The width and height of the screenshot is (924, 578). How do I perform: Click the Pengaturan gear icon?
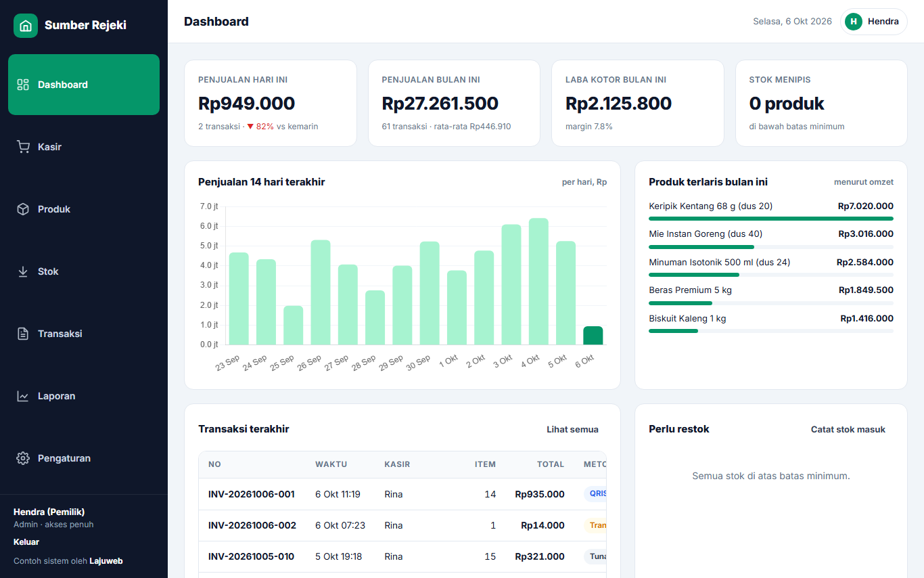coord(23,458)
